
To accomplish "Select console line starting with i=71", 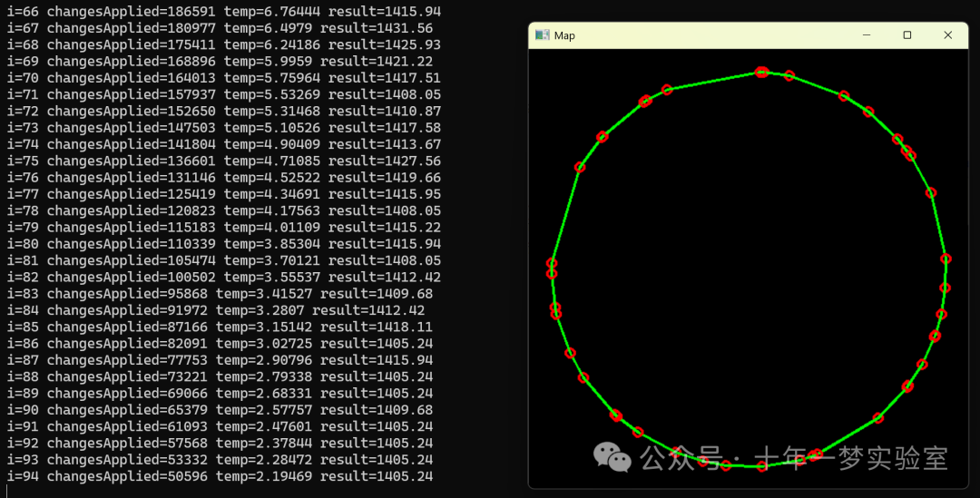I will coord(224,94).
